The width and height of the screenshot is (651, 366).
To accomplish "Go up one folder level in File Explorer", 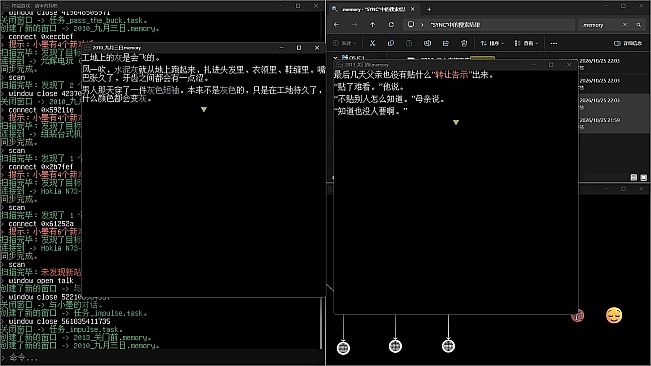I will coord(373,25).
